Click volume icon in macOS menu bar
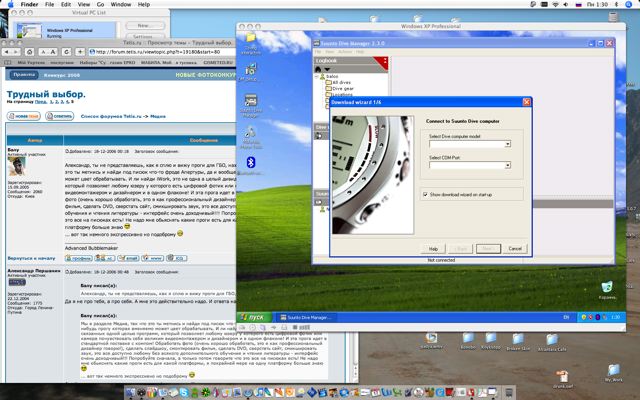The height and width of the screenshot is (400, 640). [x=566, y=4]
